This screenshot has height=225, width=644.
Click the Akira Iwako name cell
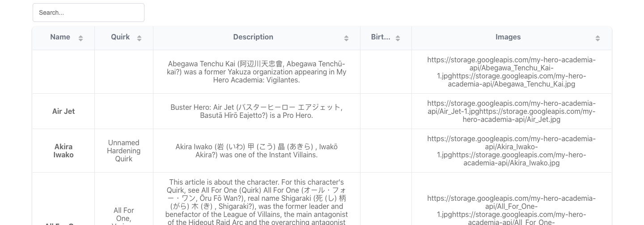(64, 151)
